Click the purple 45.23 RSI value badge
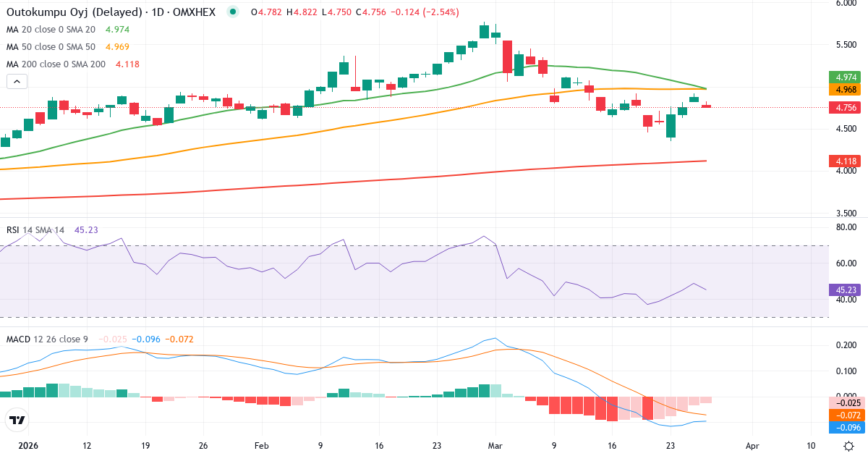868x456 pixels. [x=845, y=290]
